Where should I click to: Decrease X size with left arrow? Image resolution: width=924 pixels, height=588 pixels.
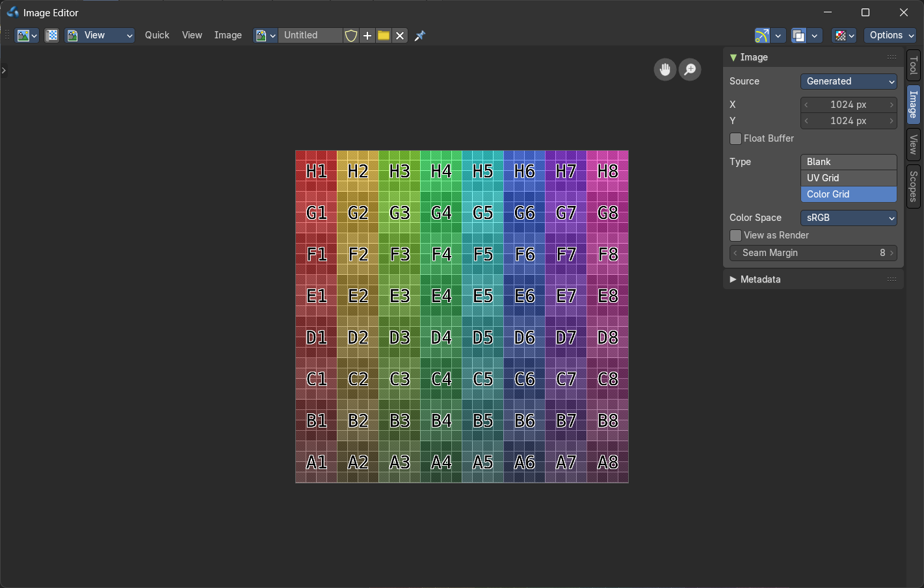click(807, 105)
